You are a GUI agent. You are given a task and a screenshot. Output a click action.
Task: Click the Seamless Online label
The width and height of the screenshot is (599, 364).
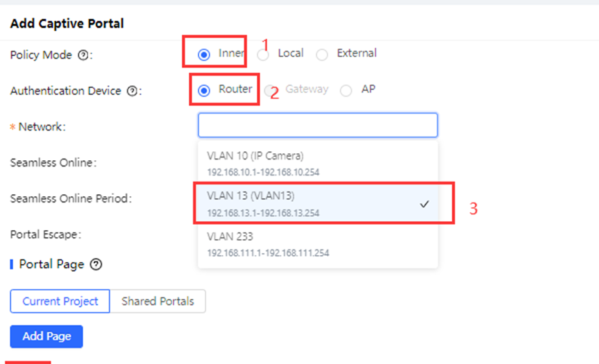pyautogui.click(x=53, y=162)
